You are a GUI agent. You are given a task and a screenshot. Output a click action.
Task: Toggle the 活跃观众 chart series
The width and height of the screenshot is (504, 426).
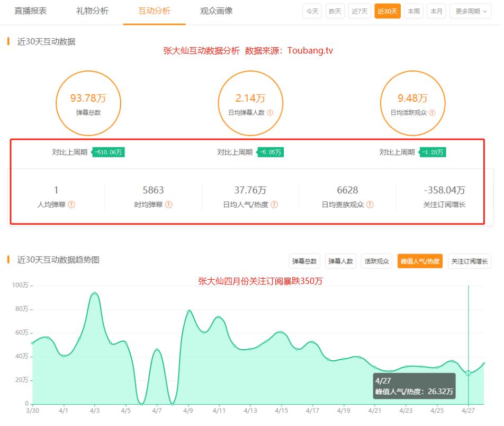point(376,261)
